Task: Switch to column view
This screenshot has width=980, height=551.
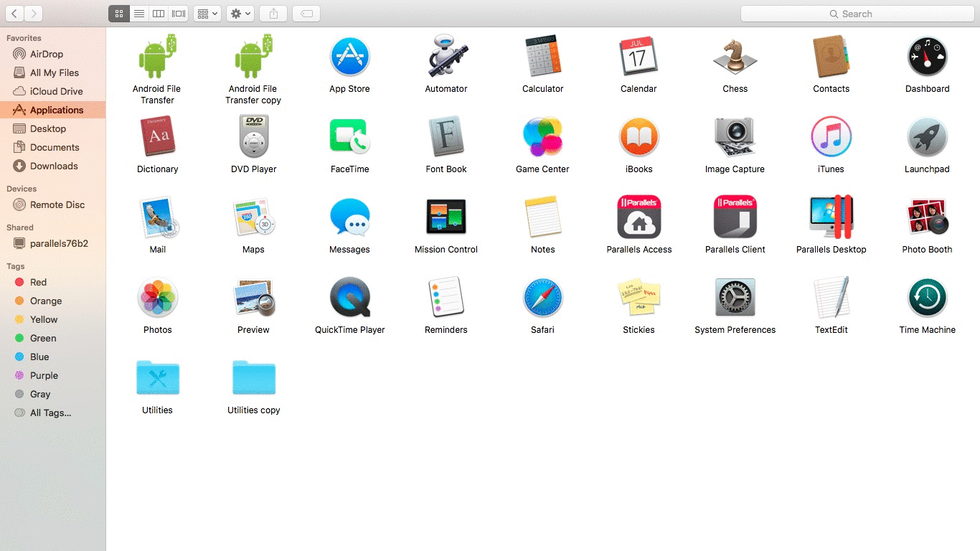Action: (x=158, y=13)
